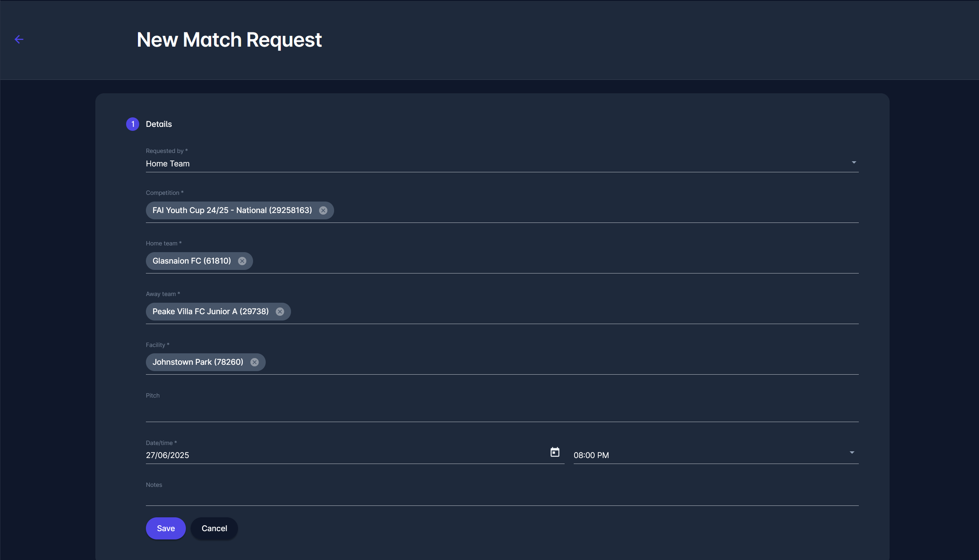979x560 pixels.
Task: Select the date value 27/06/2025
Action: (x=167, y=455)
